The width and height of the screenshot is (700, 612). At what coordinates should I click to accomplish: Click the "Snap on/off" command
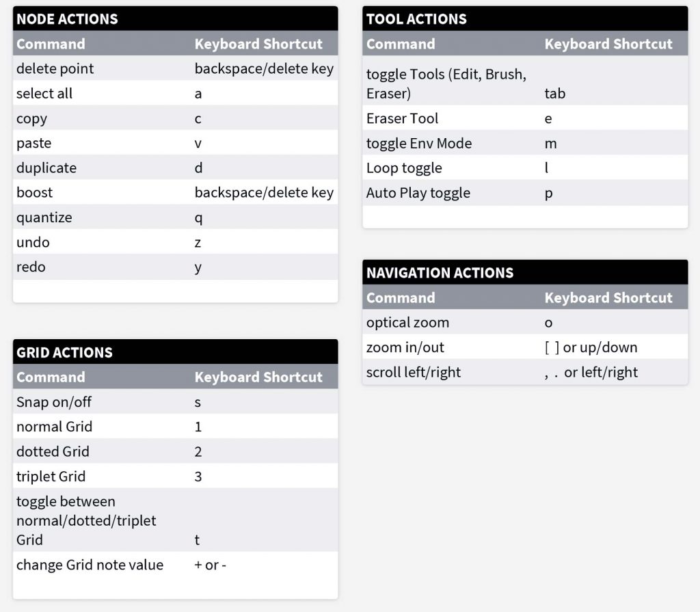(x=54, y=401)
